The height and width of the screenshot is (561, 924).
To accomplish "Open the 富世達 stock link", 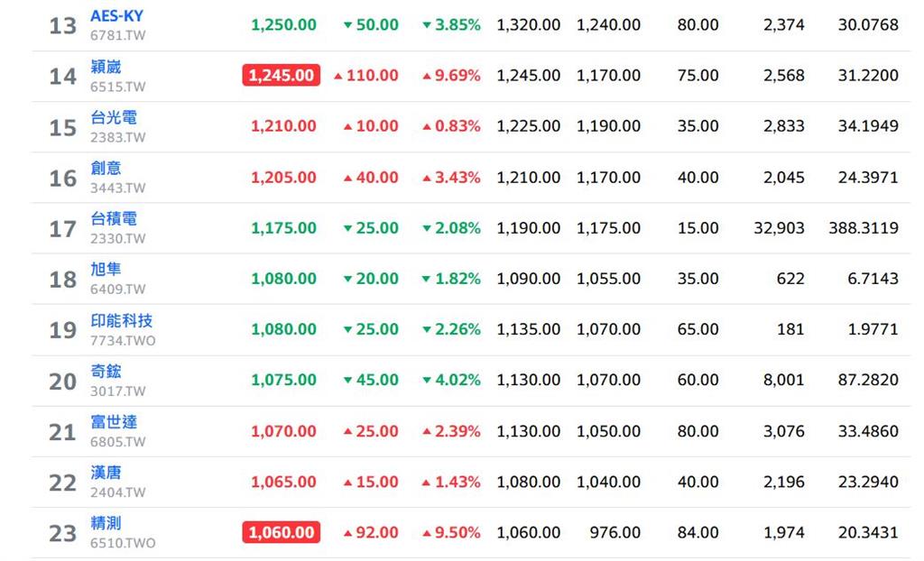I will point(114,422).
